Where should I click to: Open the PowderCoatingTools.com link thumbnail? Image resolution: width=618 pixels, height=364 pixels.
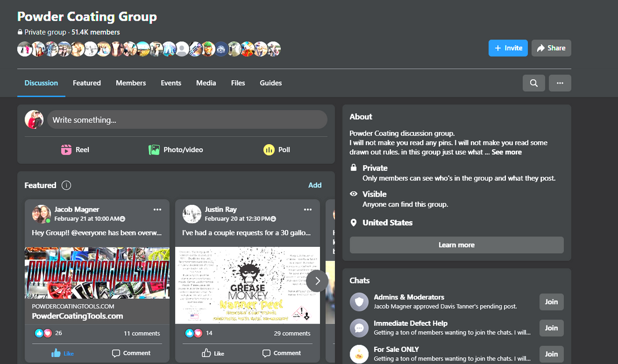point(97,273)
